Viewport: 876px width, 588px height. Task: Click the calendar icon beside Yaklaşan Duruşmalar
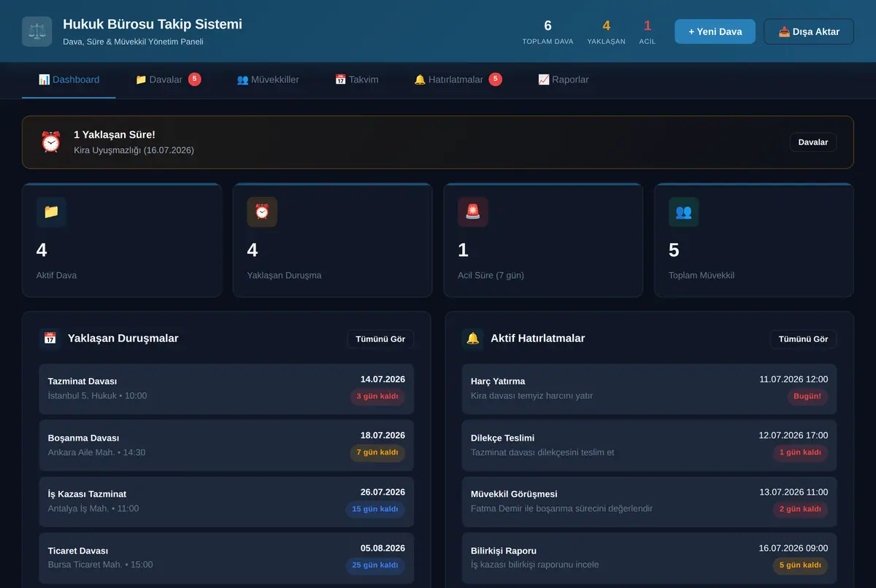[x=50, y=339]
